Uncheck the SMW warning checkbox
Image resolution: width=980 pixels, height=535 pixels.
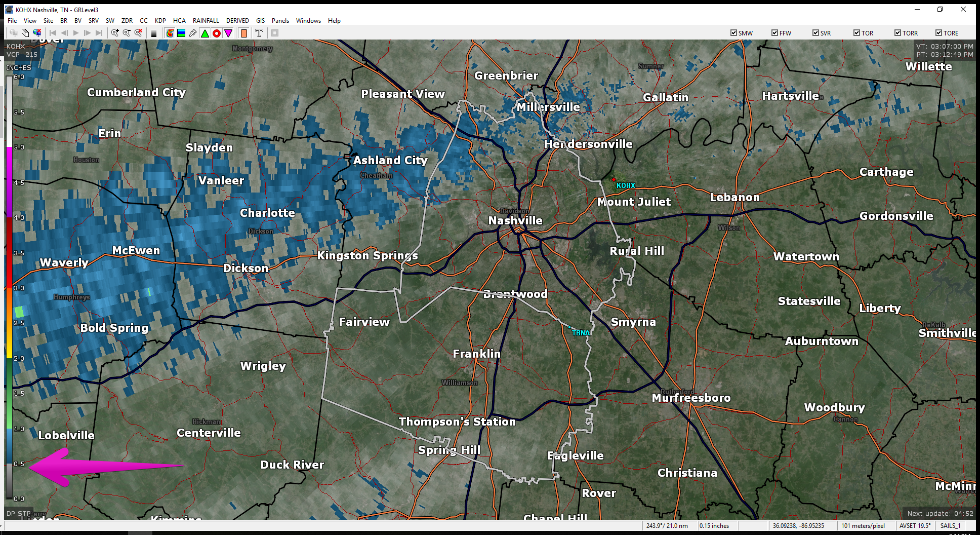(x=733, y=33)
